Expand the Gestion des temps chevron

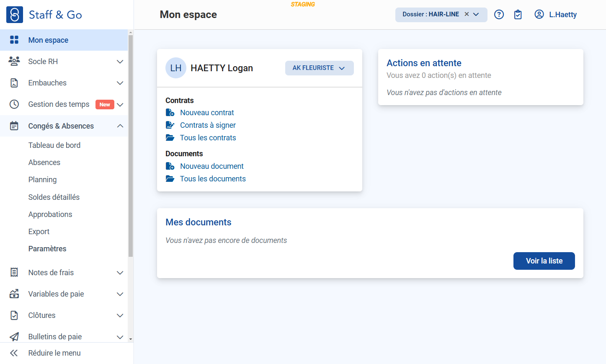tap(120, 105)
